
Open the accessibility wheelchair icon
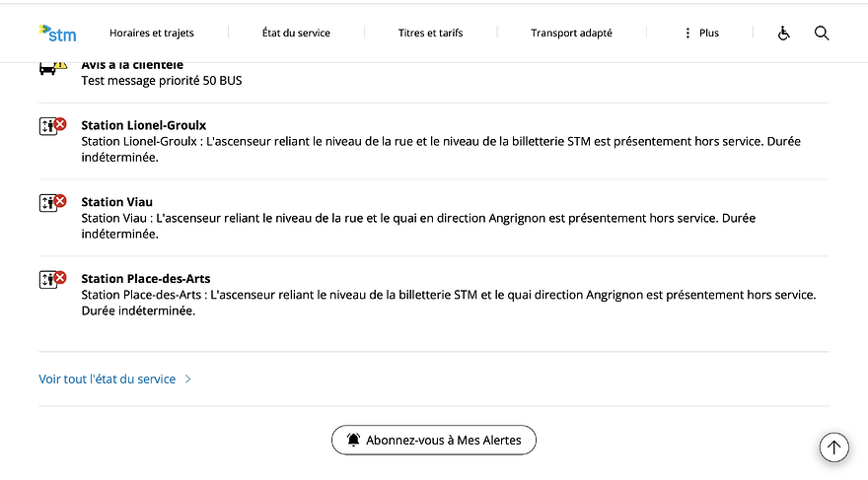click(x=783, y=34)
